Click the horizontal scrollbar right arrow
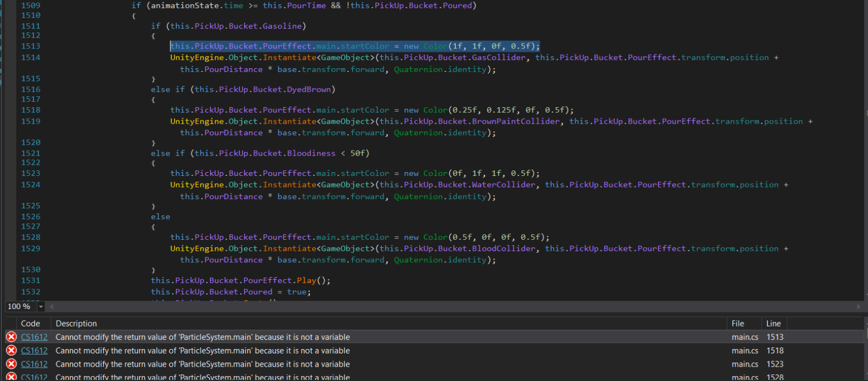Image resolution: width=868 pixels, height=381 pixels. pos(859,307)
